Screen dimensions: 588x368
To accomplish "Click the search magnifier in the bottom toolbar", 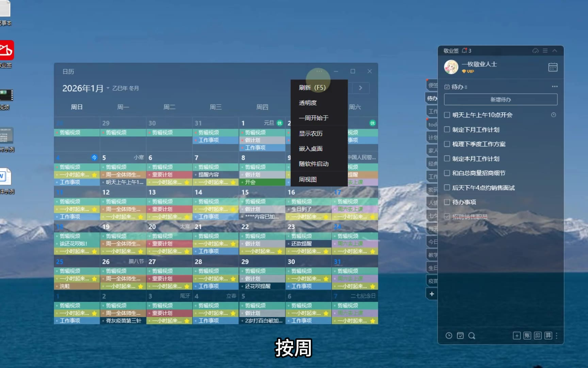I will pos(472,336).
